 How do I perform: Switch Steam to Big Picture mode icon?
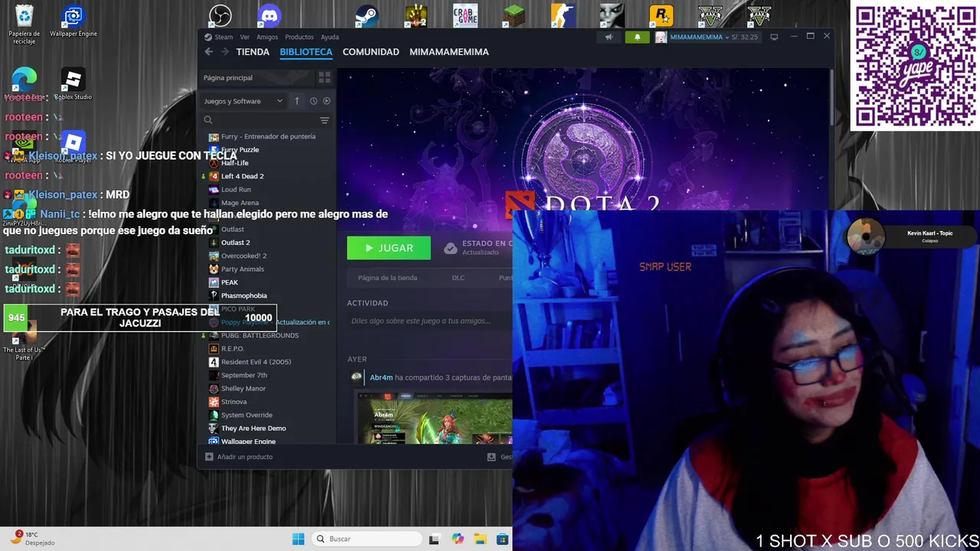774,37
